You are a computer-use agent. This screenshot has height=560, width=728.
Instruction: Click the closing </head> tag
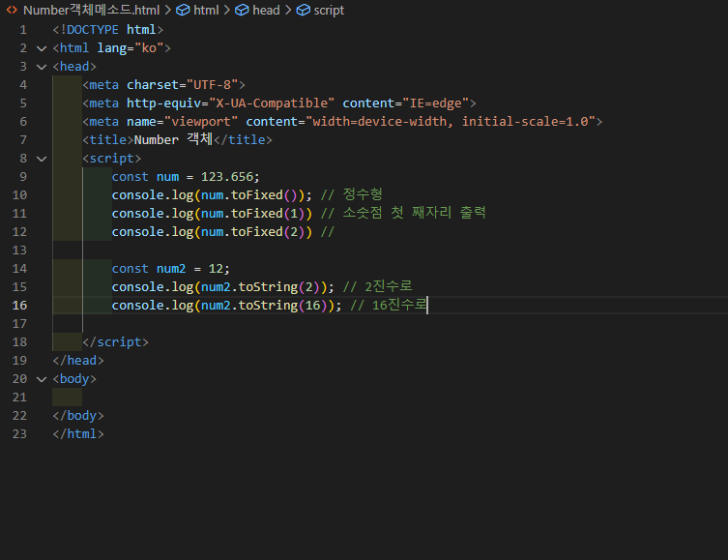point(78,361)
